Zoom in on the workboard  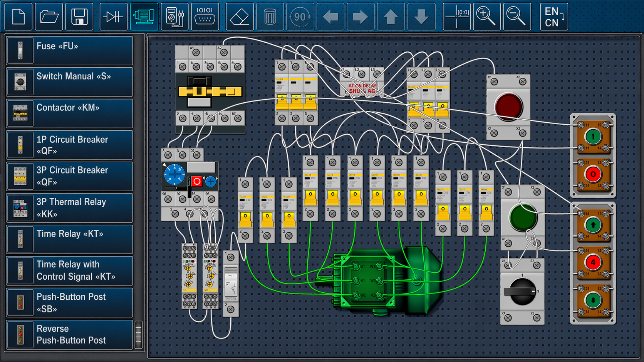486,17
